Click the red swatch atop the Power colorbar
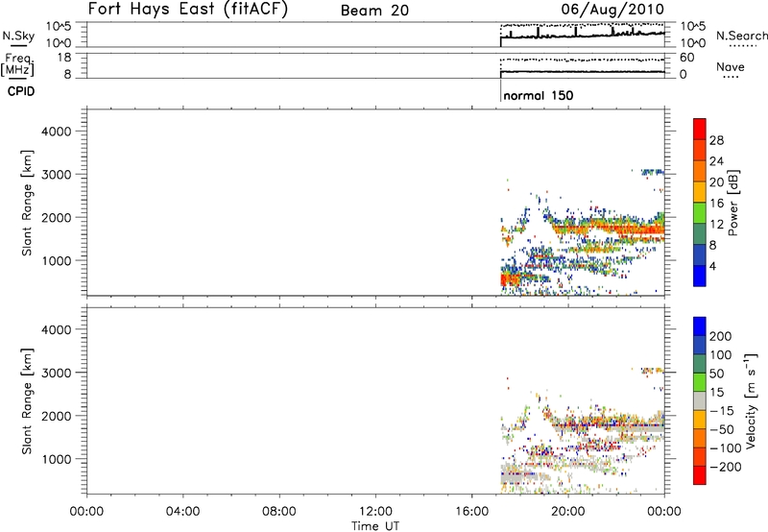 [700, 129]
